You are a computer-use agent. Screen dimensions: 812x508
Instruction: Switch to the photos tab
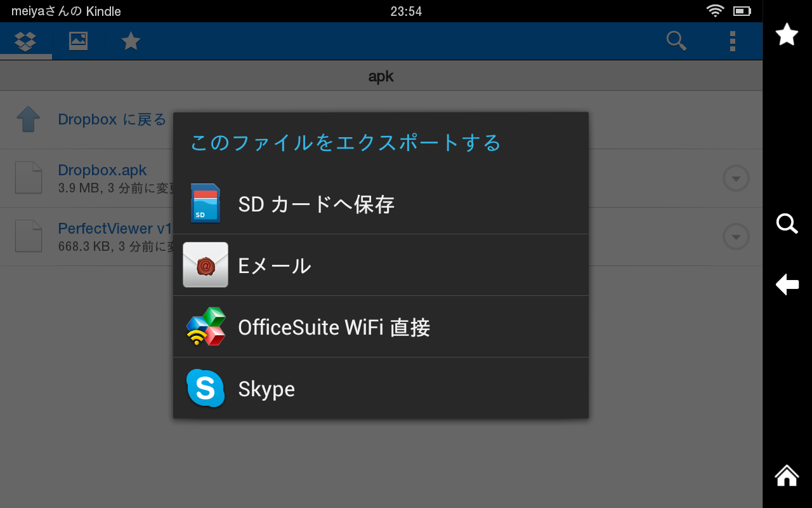click(x=78, y=41)
